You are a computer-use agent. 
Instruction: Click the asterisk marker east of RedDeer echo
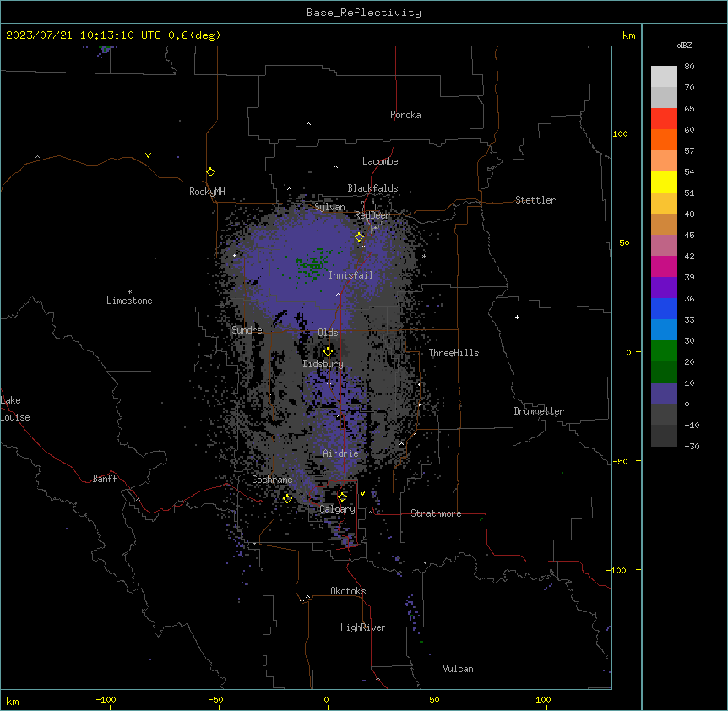point(424,256)
